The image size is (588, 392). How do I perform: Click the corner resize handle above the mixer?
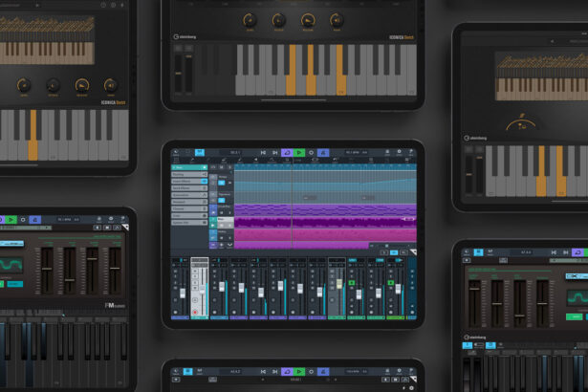[x=413, y=252]
